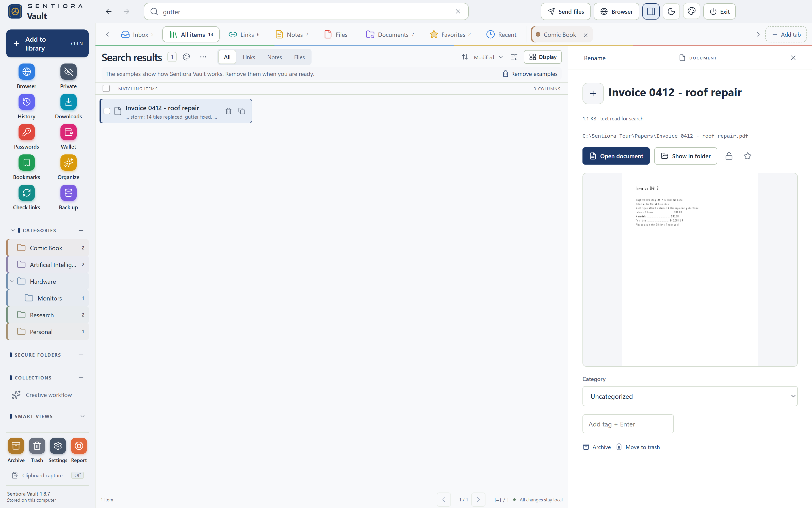Collapse the Categories section chevron
This screenshot has width=812, height=508.
click(13, 230)
